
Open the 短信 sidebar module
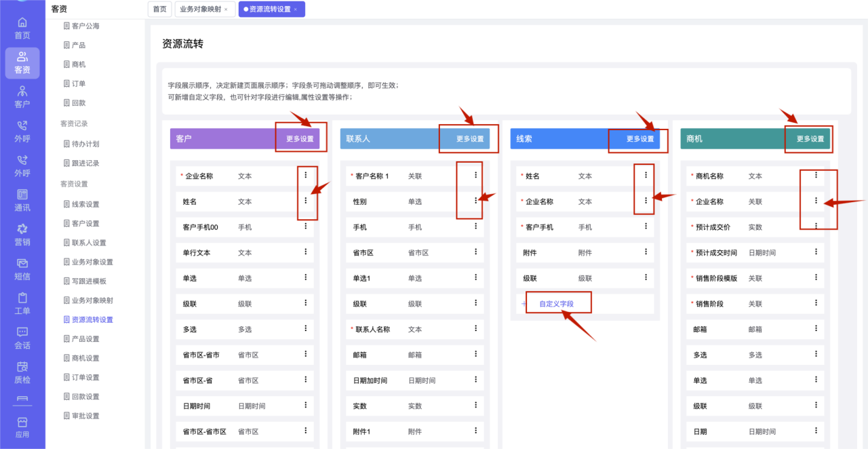(22, 270)
